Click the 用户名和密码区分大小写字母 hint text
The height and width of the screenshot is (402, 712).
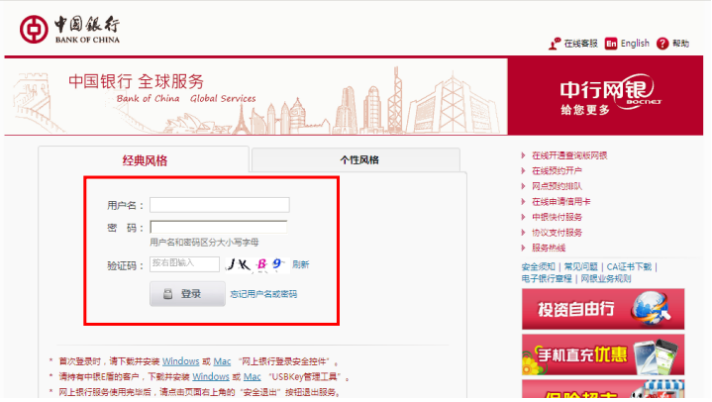click(204, 242)
